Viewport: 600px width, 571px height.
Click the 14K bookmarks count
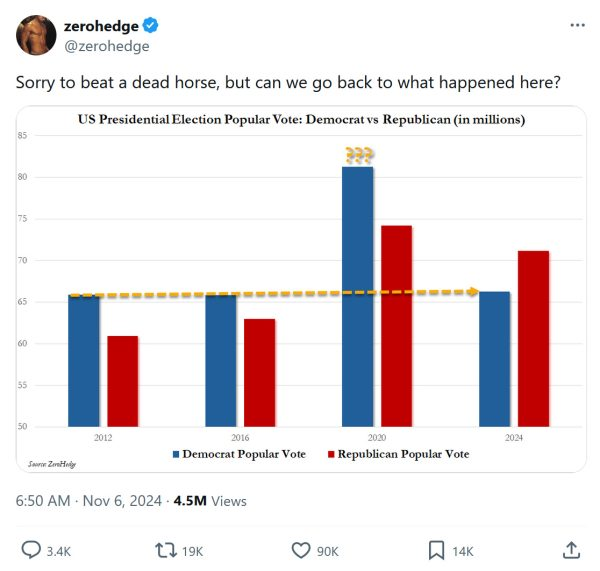(x=464, y=551)
